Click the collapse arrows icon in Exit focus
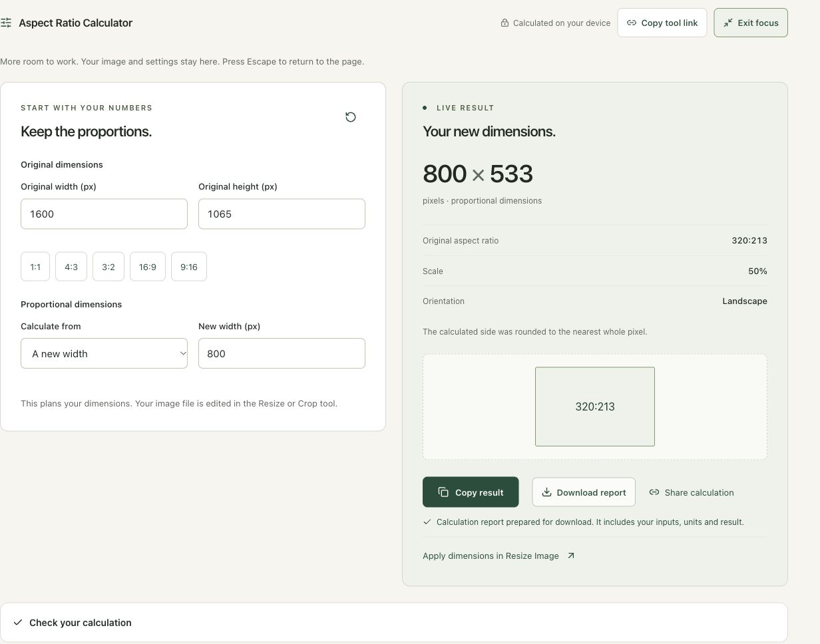 pyautogui.click(x=728, y=23)
